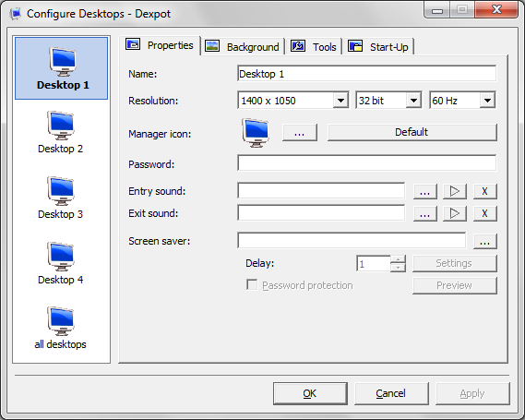Click the Tools tab wrench icon
The height and width of the screenshot is (420, 525).
tap(298, 46)
